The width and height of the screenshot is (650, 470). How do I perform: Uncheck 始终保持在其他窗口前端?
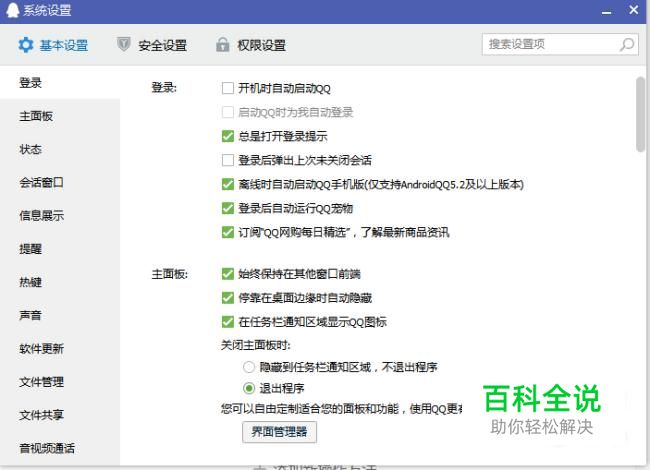tap(228, 273)
